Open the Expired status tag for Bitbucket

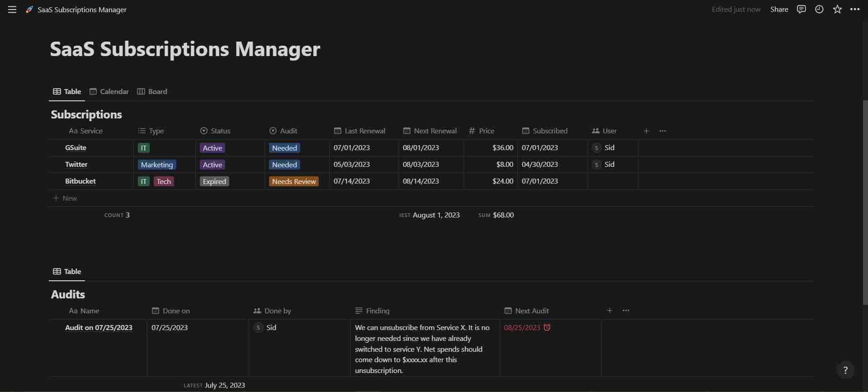pyautogui.click(x=214, y=181)
